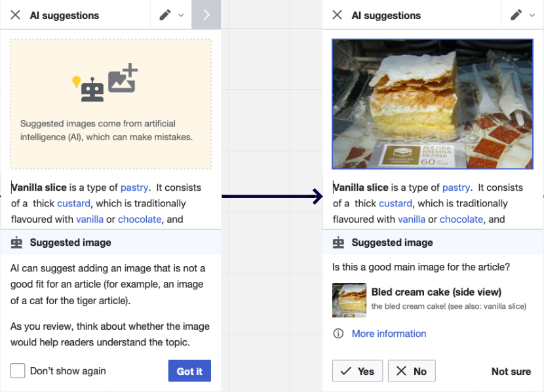This screenshot has height=392, width=544.
Task: Go to next step with the right arrow button
Action: (206, 14)
